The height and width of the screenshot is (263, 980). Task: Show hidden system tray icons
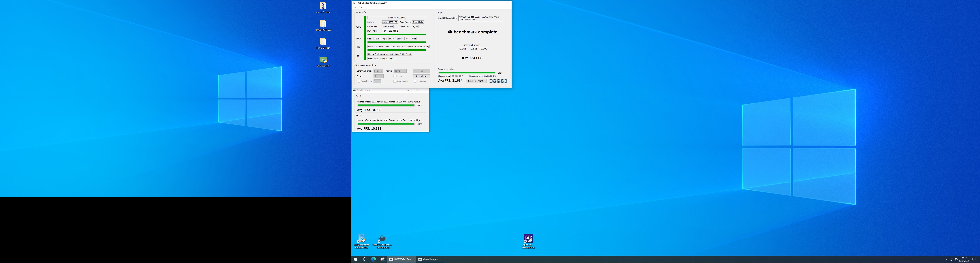[x=947, y=259]
